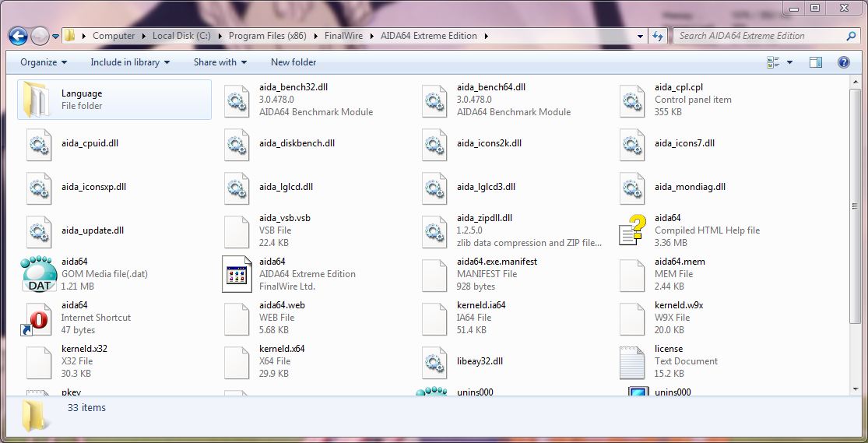Open the recent pages dropdown arrow
Viewport: 868px width, 443px height.
tap(55, 37)
